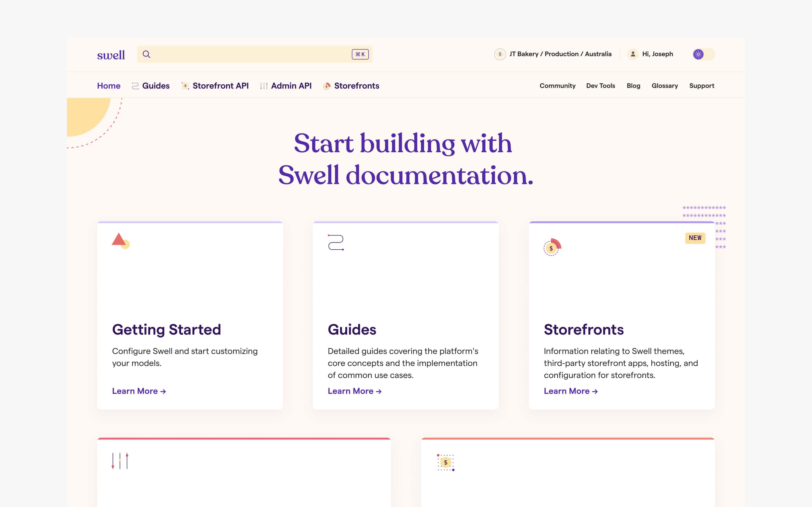Screen dimensions: 812x507
Task: Click the Admin API sliders card icon
Action: pyautogui.click(x=120, y=461)
